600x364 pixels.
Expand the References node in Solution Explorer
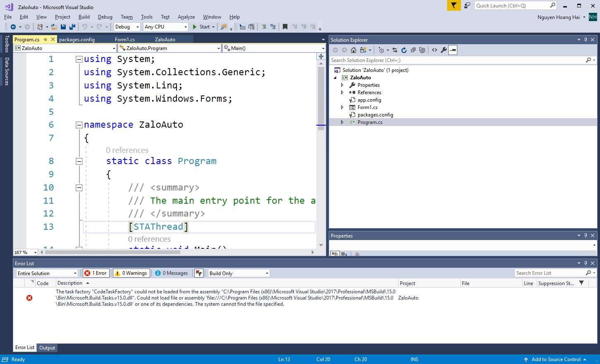(x=342, y=93)
